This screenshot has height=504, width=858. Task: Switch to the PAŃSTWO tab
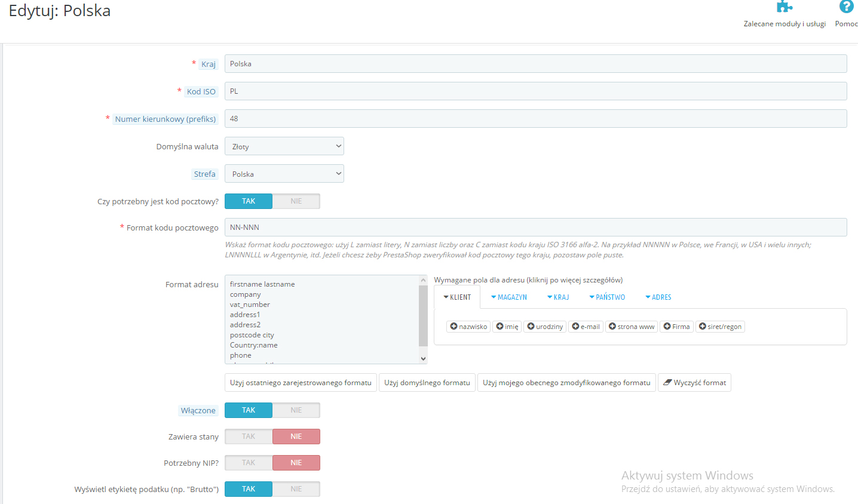[607, 297]
